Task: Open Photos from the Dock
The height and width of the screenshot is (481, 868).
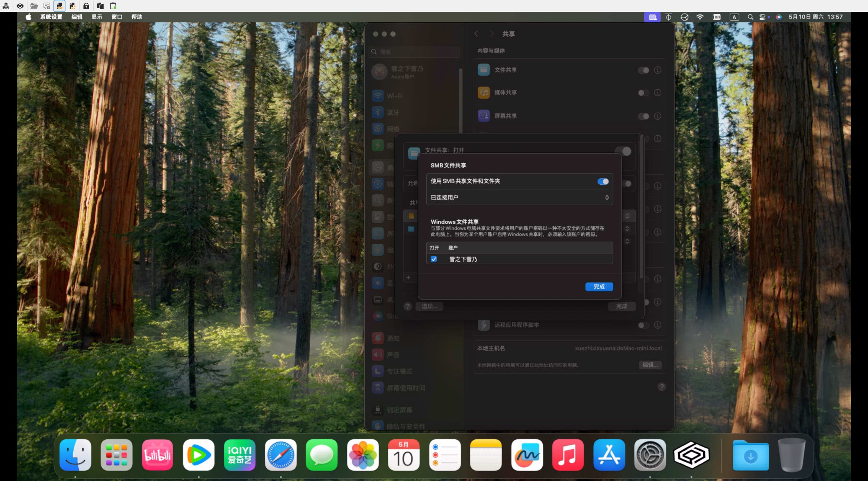Action: 363,455
